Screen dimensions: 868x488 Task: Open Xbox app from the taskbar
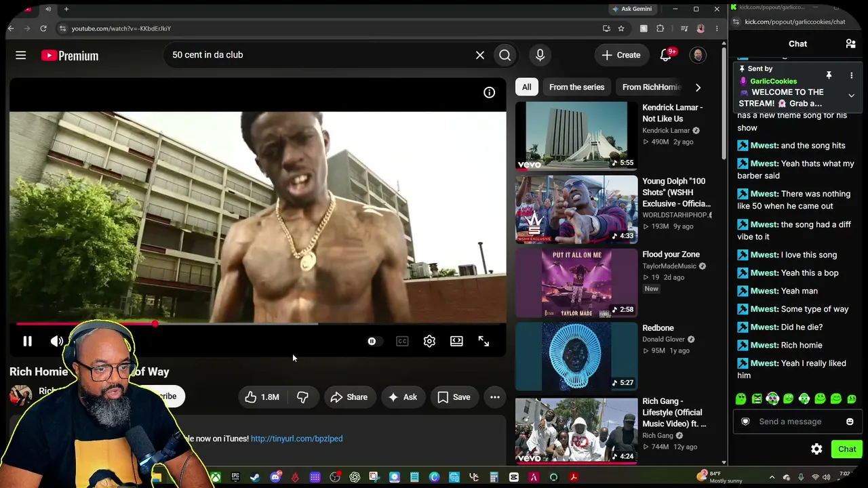[215, 477]
